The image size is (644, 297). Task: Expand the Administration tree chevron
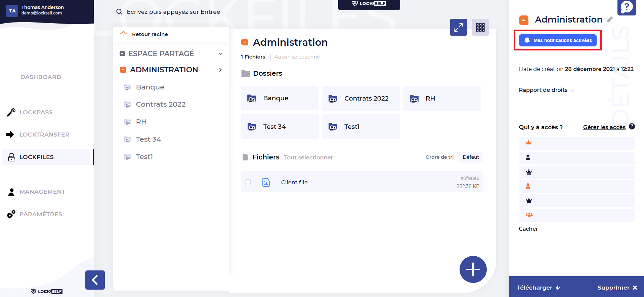tap(220, 70)
